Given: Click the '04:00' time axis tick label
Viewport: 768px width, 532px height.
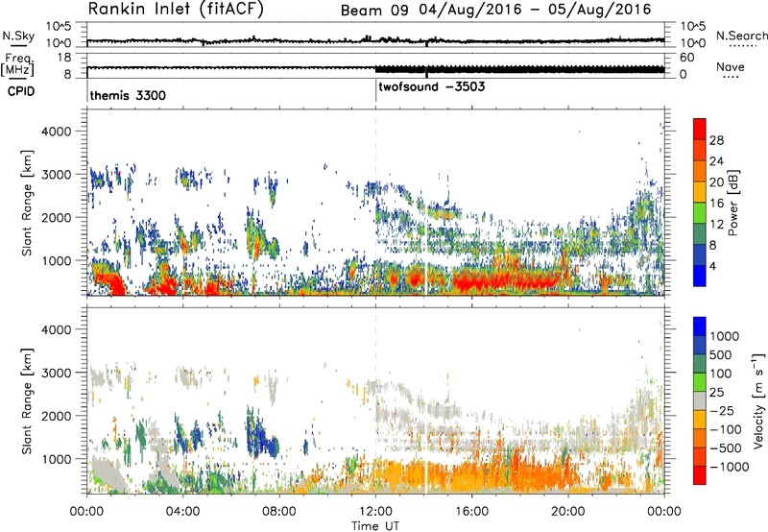Looking at the screenshot, I should click(x=182, y=512).
